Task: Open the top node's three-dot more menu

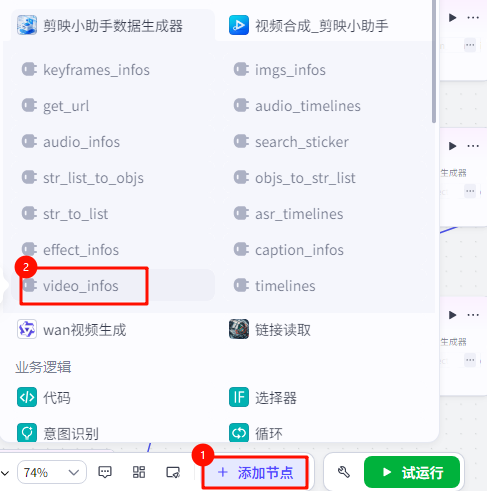Action: click(473, 17)
